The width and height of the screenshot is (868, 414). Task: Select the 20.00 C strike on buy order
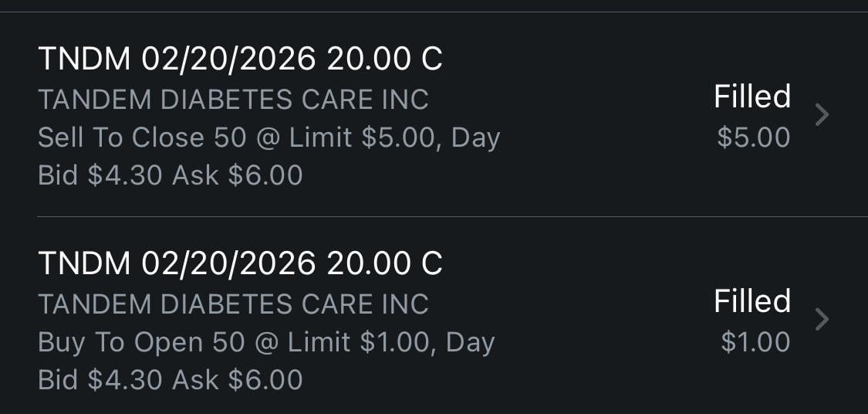385,263
